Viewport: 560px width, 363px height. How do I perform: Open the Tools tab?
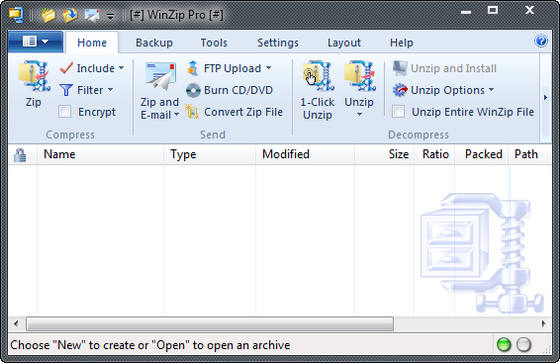click(214, 43)
